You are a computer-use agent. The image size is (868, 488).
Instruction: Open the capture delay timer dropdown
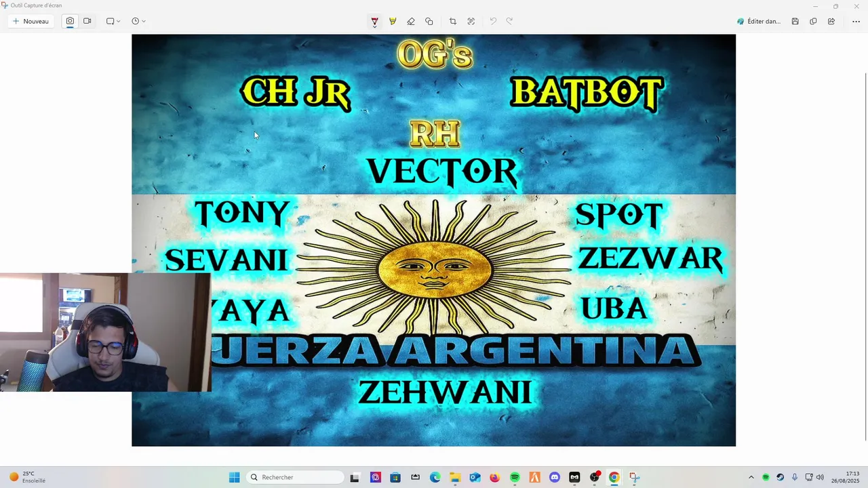138,21
